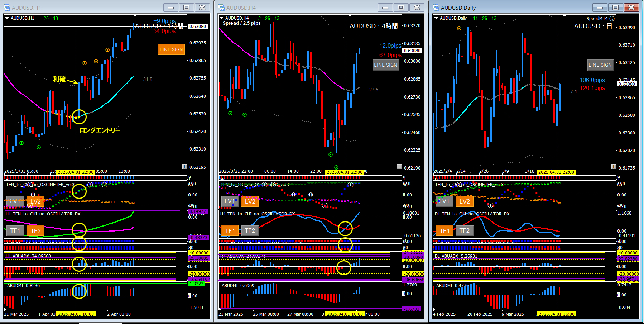The image size is (644, 324).
Task: Maximize the AUDUSD,H1 chart window
Action: pyautogui.click(x=187, y=8)
